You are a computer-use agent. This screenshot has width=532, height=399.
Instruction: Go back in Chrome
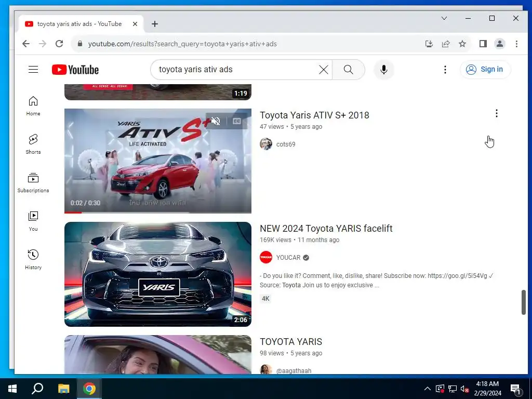(x=26, y=44)
